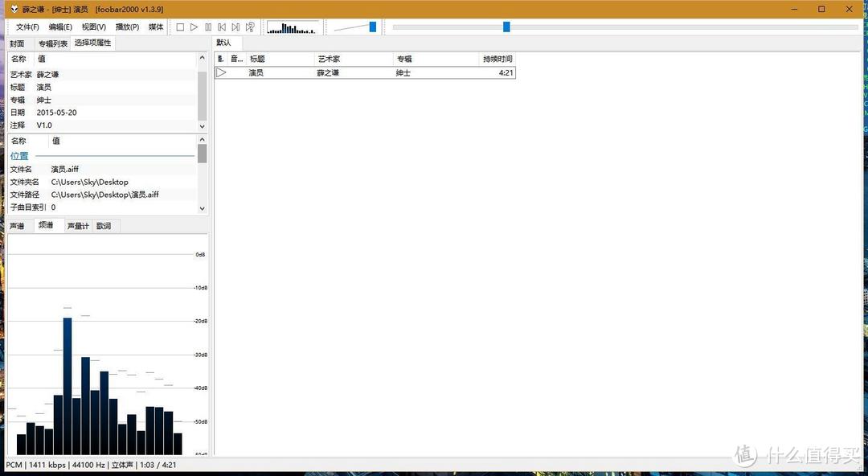The height and width of the screenshot is (476, 868).
Task: Open the 媒体 menu
Action: coord(156,27)
